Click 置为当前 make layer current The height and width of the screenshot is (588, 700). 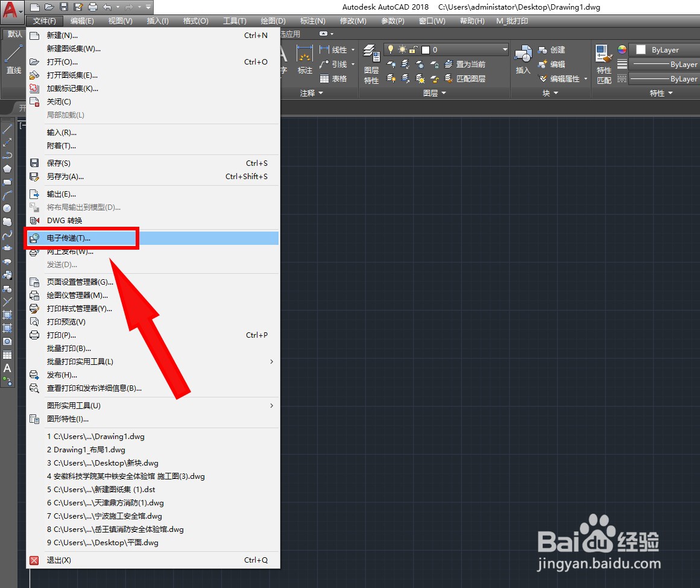[465, 65]
